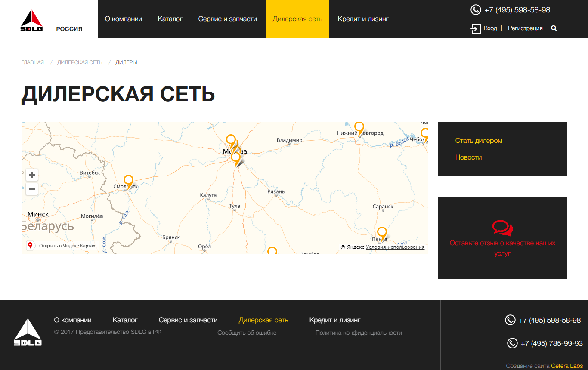
Task: Click the white SDLG footer logo
Action: pos(28,333)
